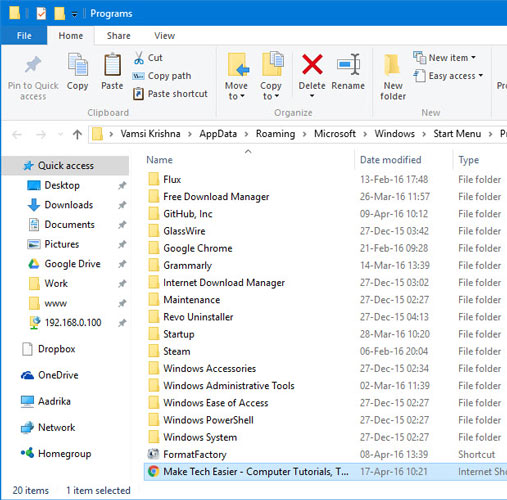The width and height of the screenshot is (507, 500).
Task: Unpin Google Drive using its pin icon
Action: [122, 264]
